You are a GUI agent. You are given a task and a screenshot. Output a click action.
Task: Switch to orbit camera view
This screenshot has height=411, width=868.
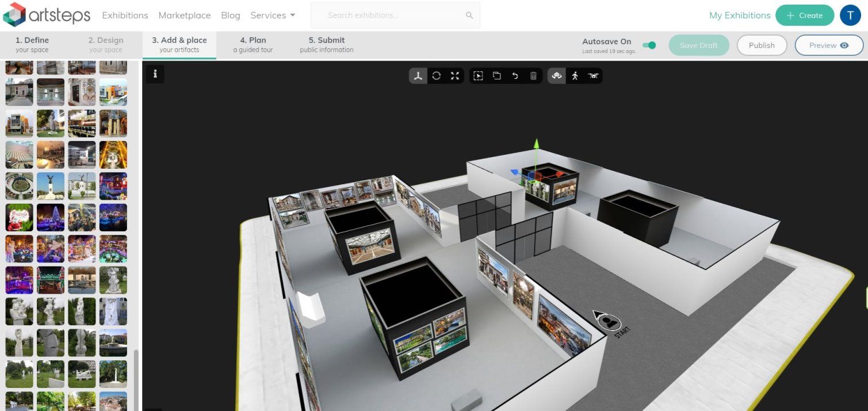pos(556,76)
